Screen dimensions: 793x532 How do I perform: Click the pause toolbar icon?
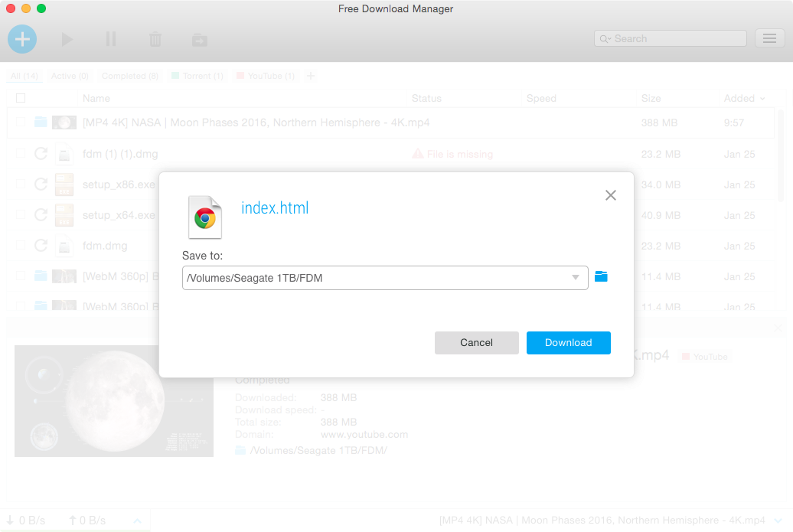tap(111, 39)
